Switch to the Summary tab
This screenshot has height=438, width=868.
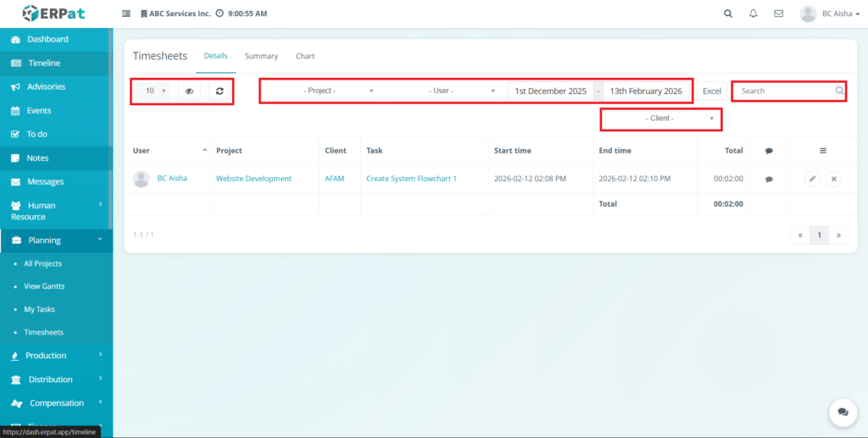(x=261, y=56)
